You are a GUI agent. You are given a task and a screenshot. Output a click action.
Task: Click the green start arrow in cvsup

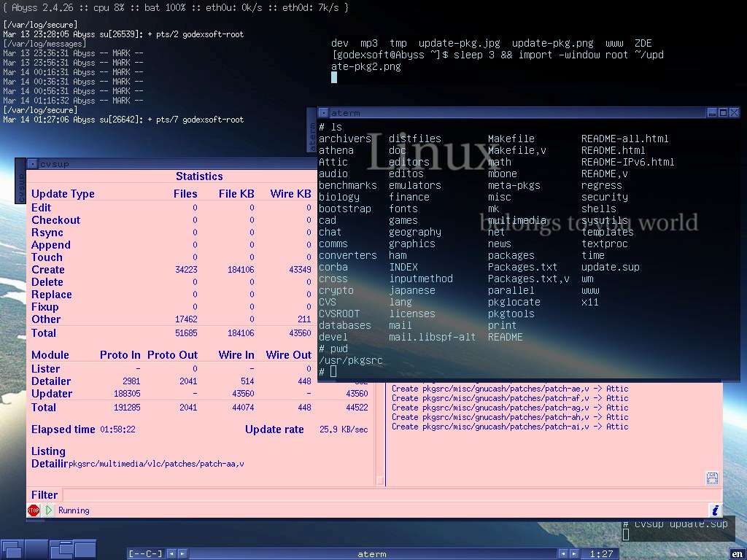48,510
